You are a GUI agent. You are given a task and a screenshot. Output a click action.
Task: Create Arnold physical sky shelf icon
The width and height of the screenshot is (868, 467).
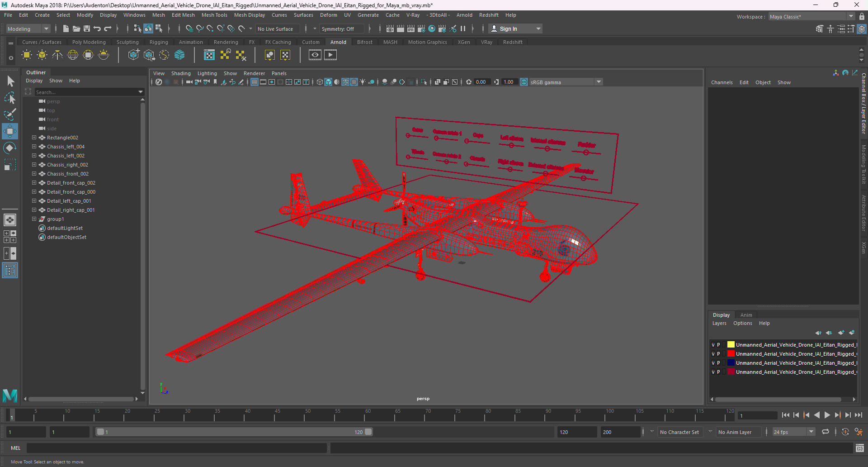[104, 55]
